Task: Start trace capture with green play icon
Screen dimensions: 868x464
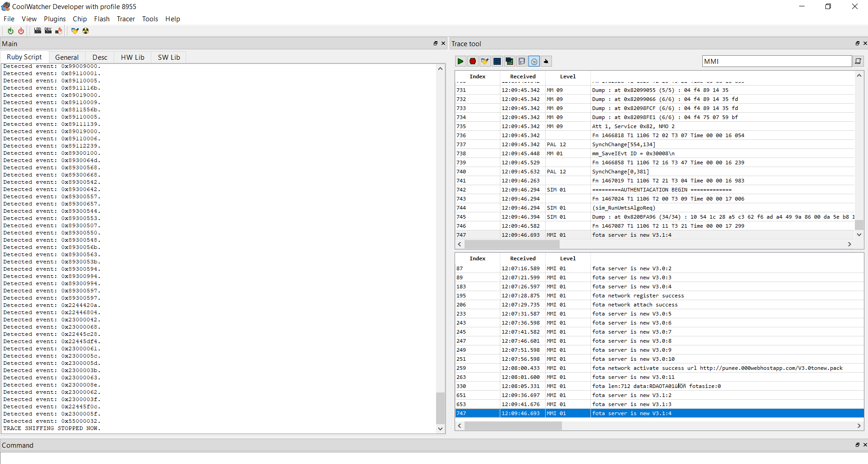Action: (460, 61)
